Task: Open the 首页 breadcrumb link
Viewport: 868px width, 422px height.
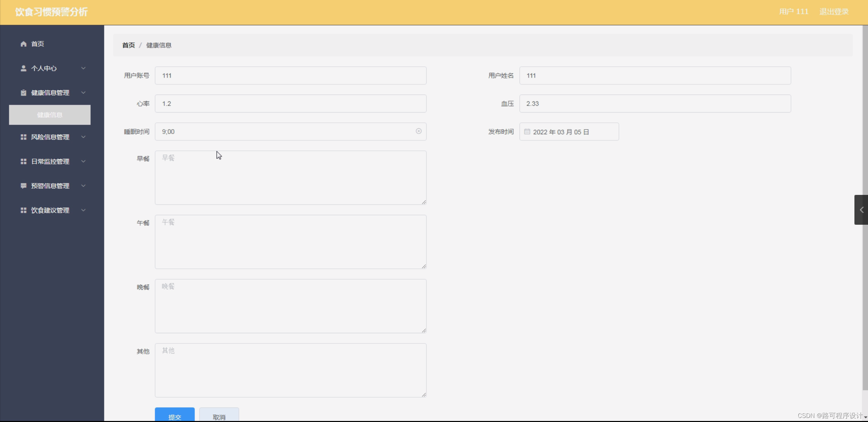Action: tap(128, 45)
